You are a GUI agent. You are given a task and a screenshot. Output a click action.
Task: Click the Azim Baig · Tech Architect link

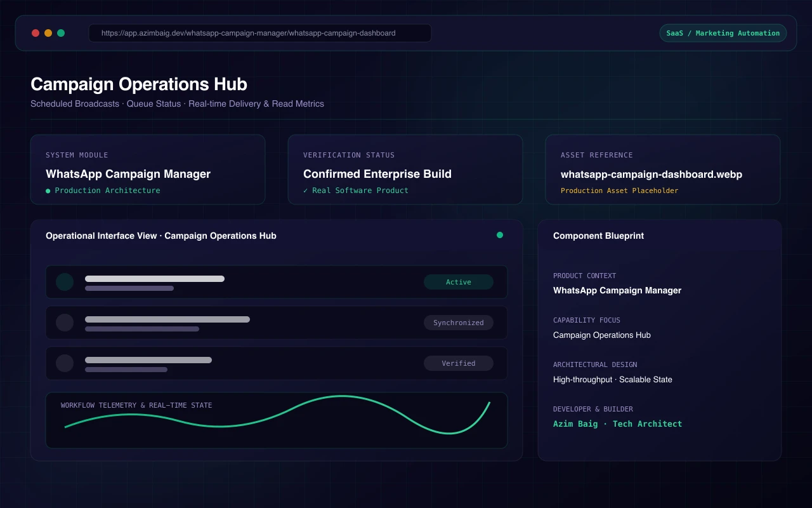point(618,424)
